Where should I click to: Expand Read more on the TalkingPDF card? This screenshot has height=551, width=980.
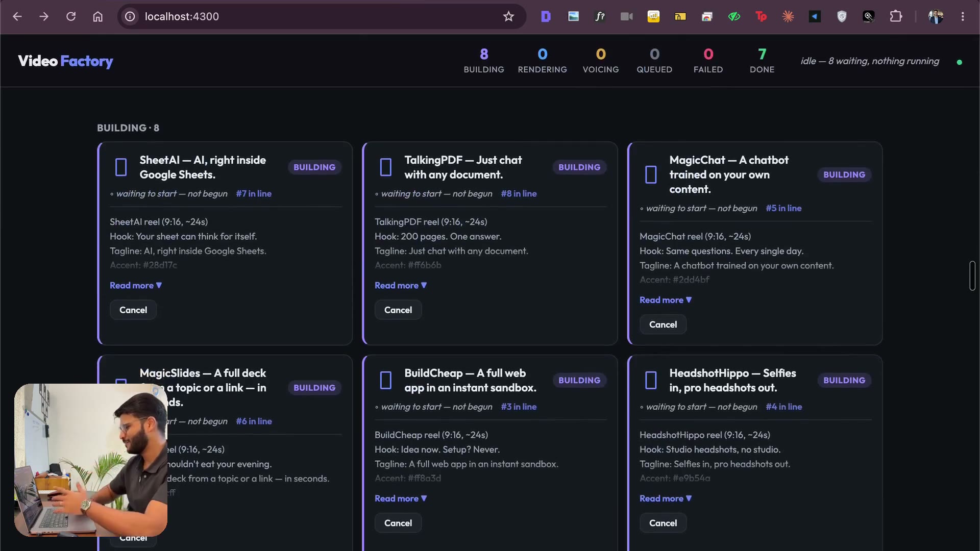click(401, 285)
